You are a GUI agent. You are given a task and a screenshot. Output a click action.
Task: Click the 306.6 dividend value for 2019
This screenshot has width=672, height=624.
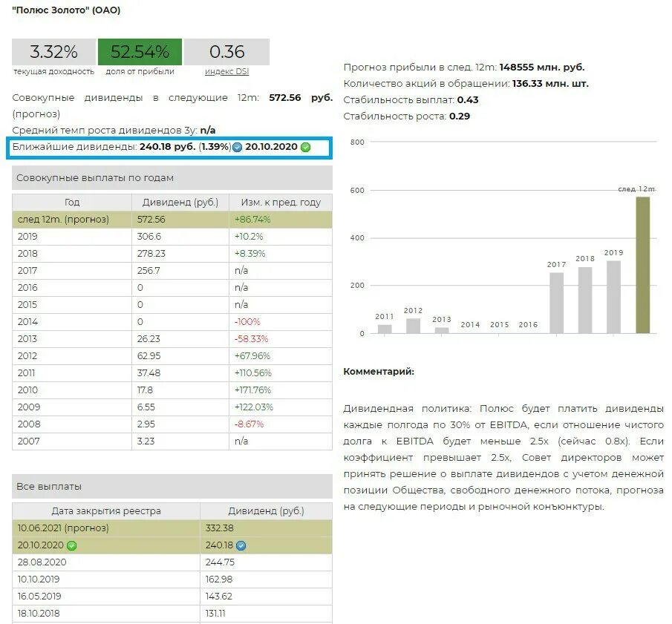tap(148, 237)
